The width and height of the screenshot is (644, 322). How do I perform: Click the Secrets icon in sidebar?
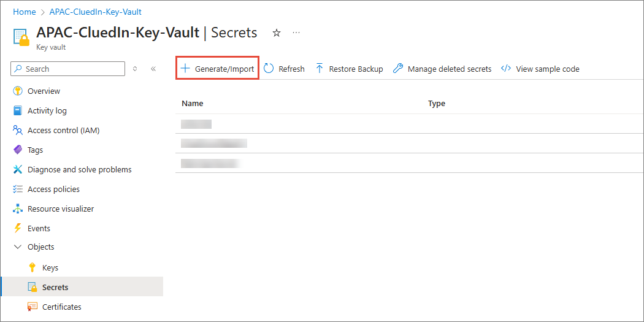[x=32, y=287]
